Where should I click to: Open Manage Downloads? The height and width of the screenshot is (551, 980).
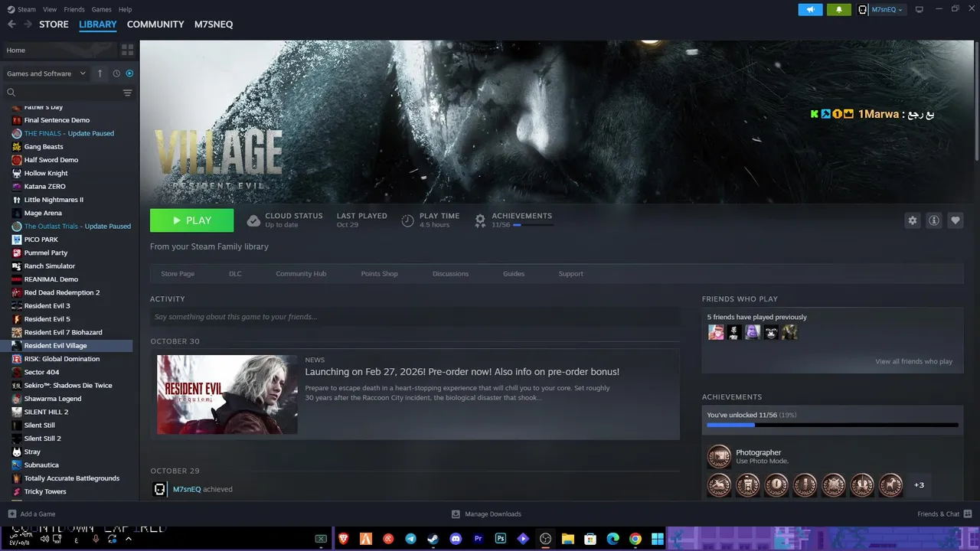[486, 514]
